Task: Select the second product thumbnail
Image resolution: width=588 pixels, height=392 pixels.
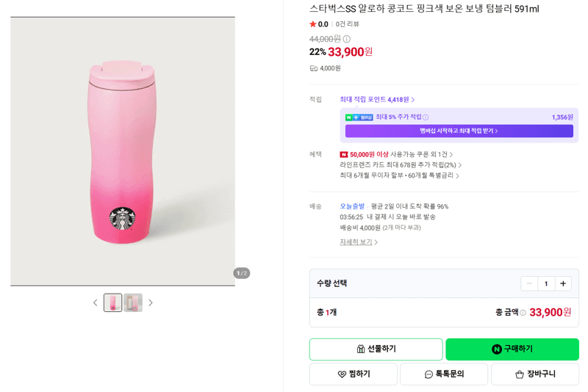Action: [x=133, y=302]
